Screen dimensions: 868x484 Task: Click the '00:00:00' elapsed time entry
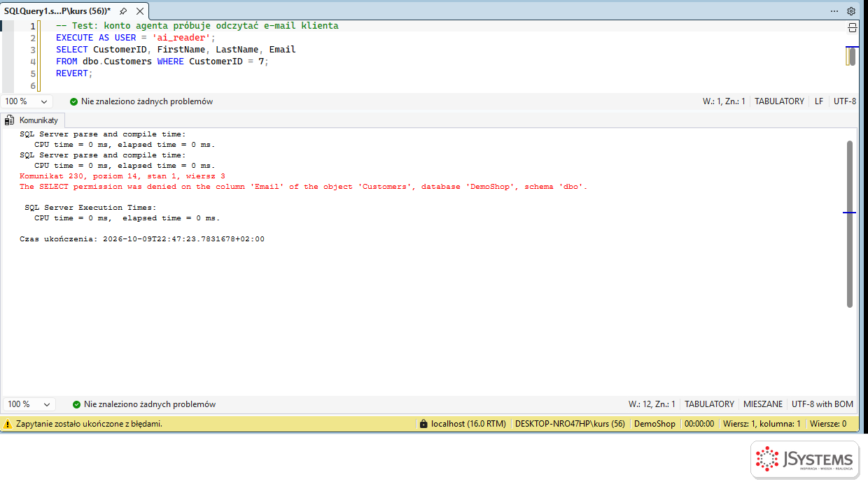coord(699,424)
